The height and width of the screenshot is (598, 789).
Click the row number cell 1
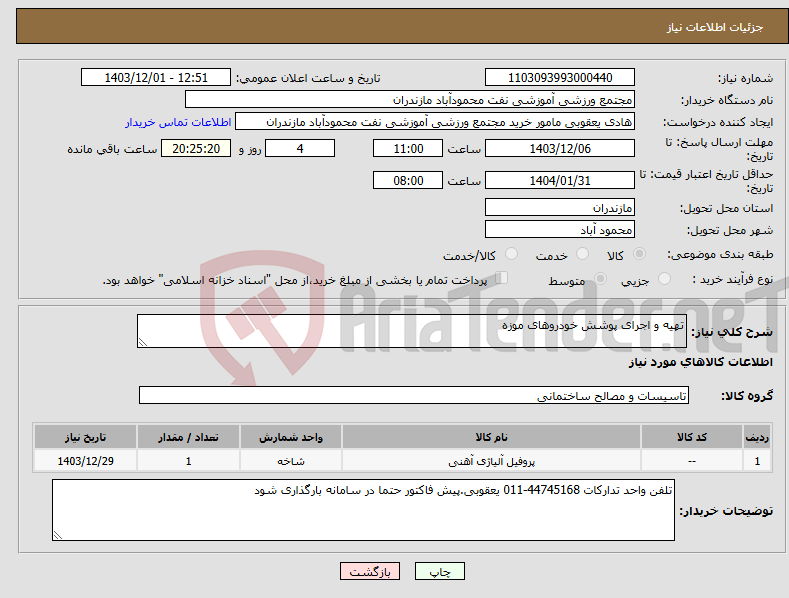757,461
